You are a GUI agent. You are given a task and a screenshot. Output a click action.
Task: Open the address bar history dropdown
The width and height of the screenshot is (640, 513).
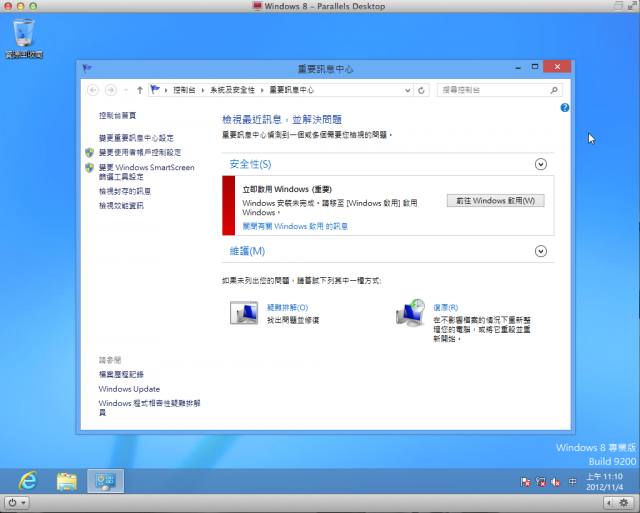407,90
